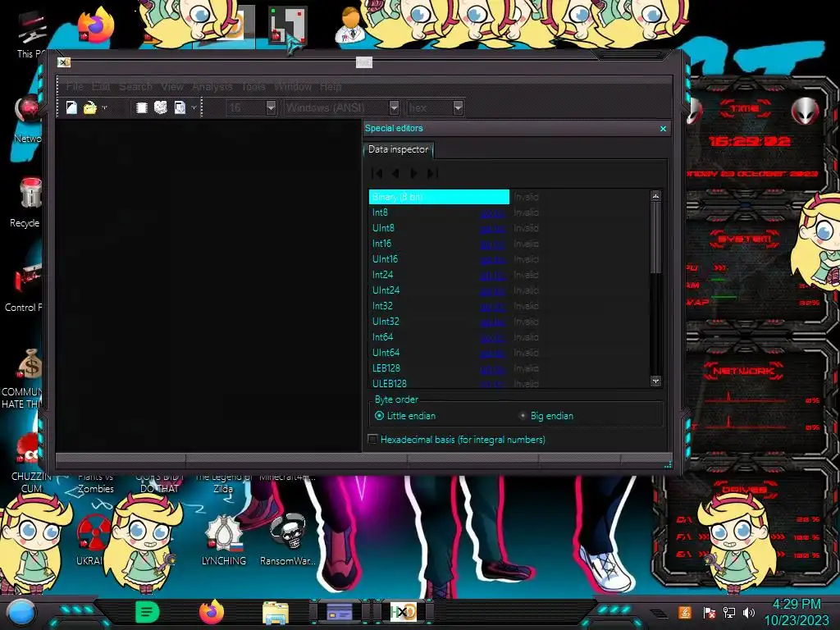The image size is (840, 630).
Task: Open the bytes-per-row dropdown showing 16
Action: [x=271, y=107]
